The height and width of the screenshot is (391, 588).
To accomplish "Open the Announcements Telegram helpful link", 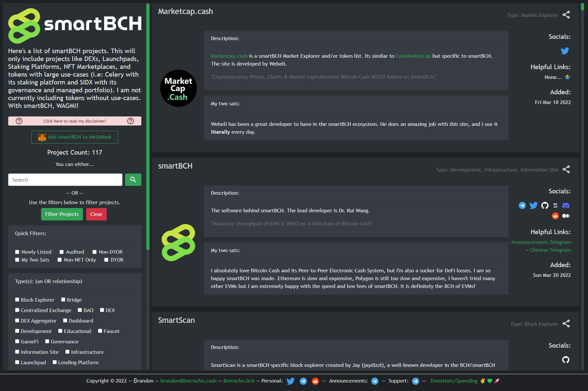I will click(x=541, y=242).
